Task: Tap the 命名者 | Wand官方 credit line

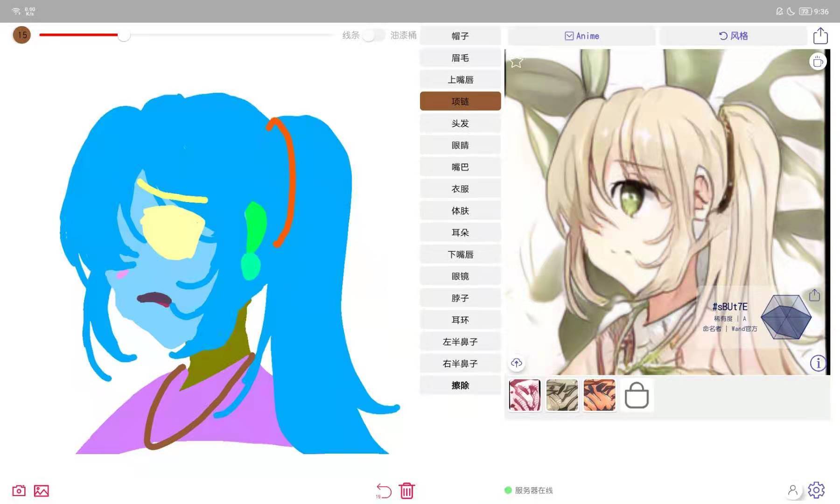Action: tap(730, 329)
